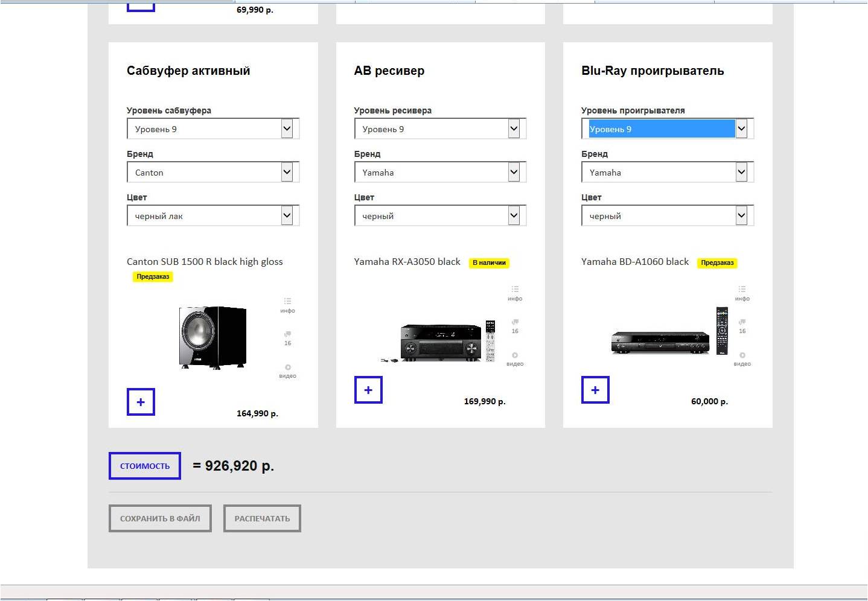Add Yamaha RX-A3050 receiver with plus button
Image resolution: width=868 pixels, height=601 pixels.
click(x=368, y=390)
